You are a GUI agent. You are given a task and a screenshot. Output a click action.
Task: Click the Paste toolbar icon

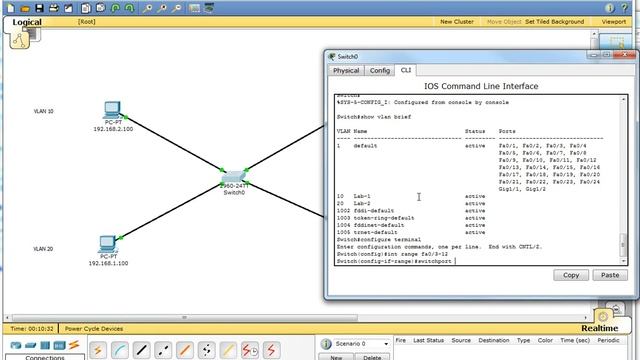(x=100, y=8)
